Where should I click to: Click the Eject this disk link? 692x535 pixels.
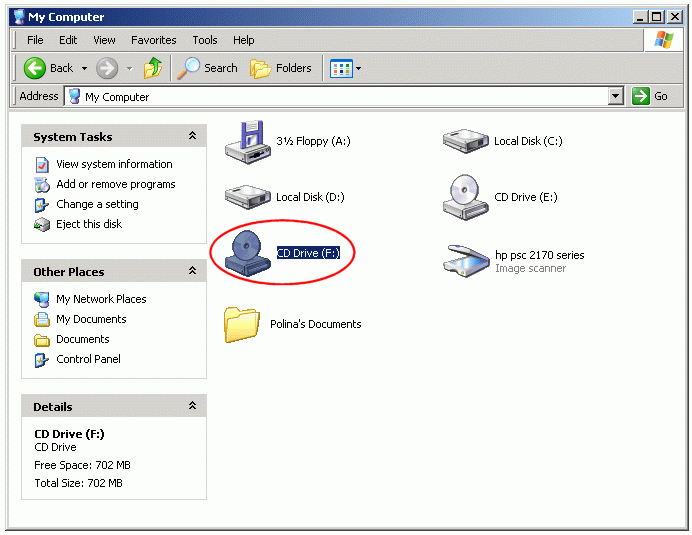coord(89,224)
